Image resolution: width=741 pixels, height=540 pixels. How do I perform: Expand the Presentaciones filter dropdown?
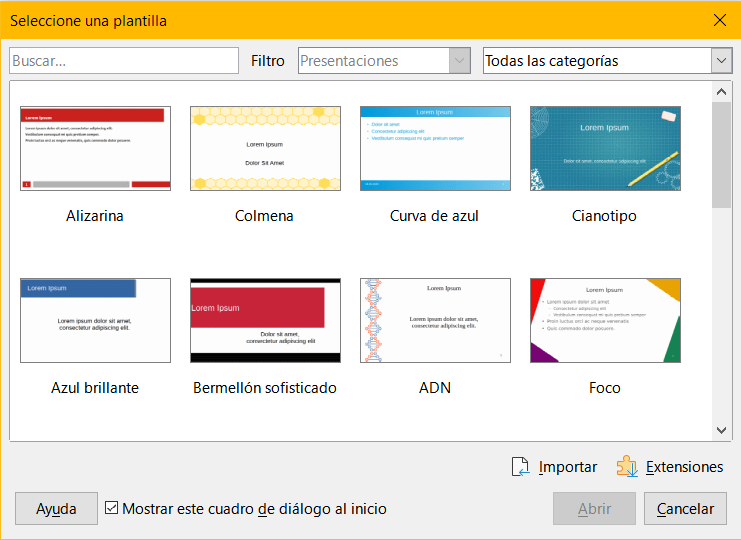[x=460, y=61]
